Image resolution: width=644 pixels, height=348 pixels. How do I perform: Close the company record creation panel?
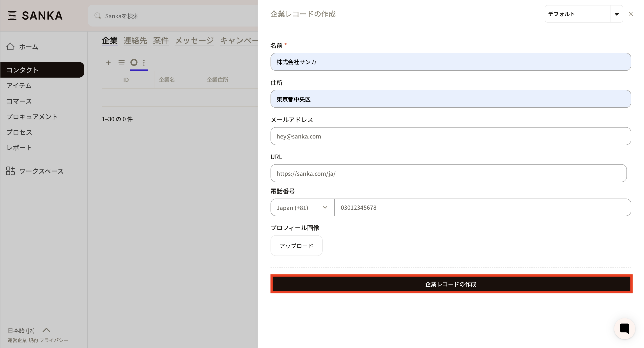pyautogui.click(x=631, y=14)
